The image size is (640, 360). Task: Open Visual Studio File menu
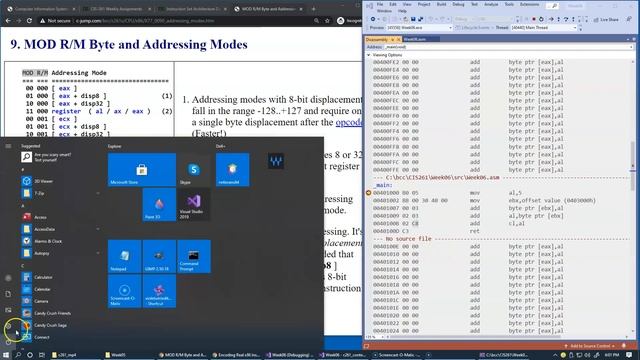[x=380, y=4]
